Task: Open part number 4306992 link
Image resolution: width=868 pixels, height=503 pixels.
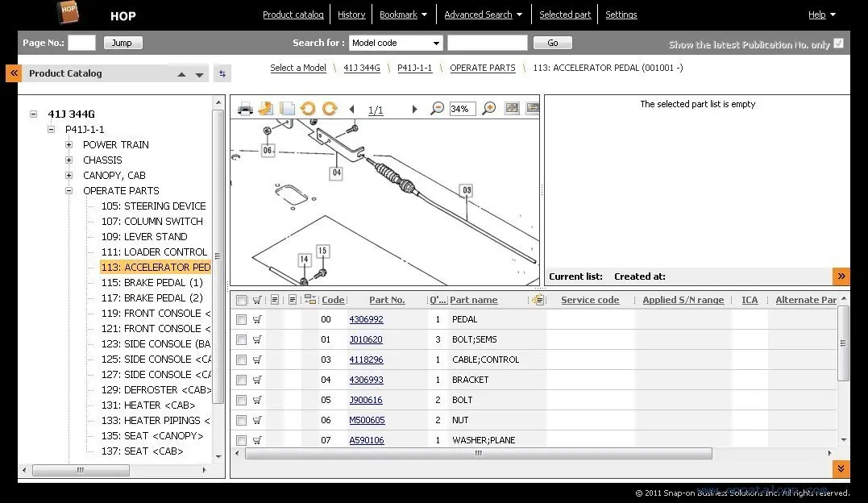Action: (x=366, y=319)
